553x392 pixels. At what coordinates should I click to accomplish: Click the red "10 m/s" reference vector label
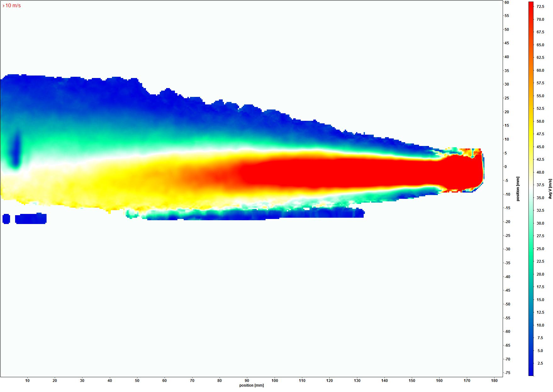tap(13, 6)
